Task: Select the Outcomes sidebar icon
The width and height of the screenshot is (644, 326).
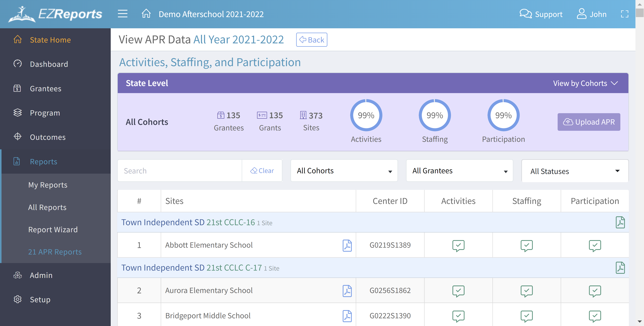Action: 17,137
